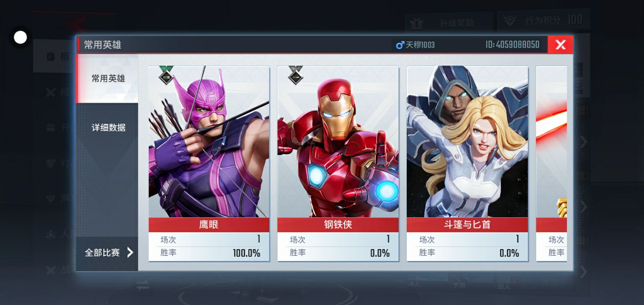The height and width of the screenshot is (305, 644).
Task: Select the 常用英雄 side tab
Action: (x=107, y=79)
